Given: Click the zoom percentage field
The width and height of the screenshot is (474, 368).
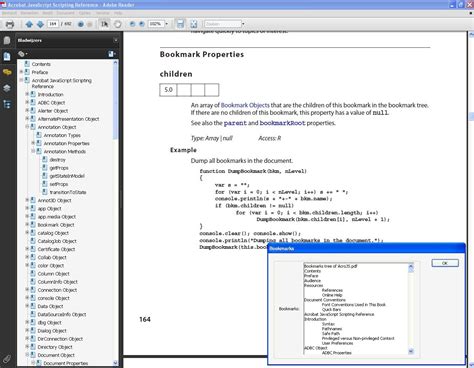Looking at the screenshot, I should tap(156, 24).
